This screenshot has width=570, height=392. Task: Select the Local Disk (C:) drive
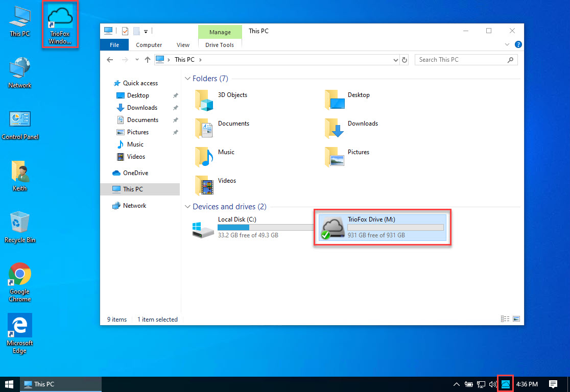click(x=252, y=227)
